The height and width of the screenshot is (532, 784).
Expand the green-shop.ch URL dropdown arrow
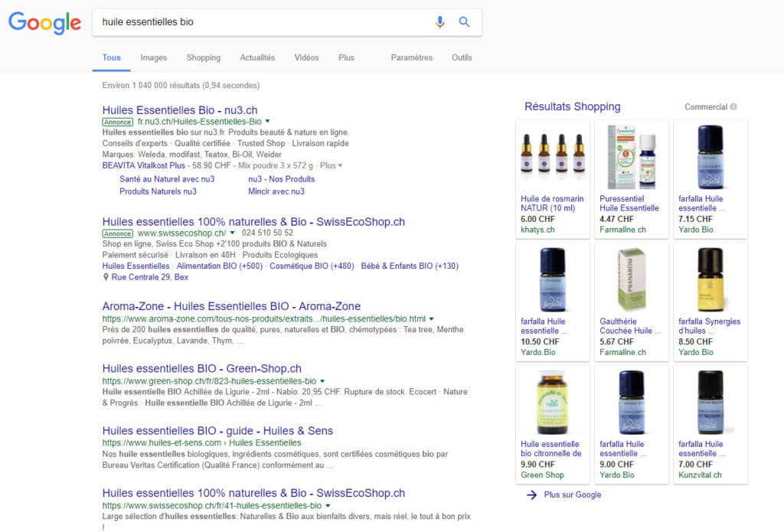[x=322, y=381]
